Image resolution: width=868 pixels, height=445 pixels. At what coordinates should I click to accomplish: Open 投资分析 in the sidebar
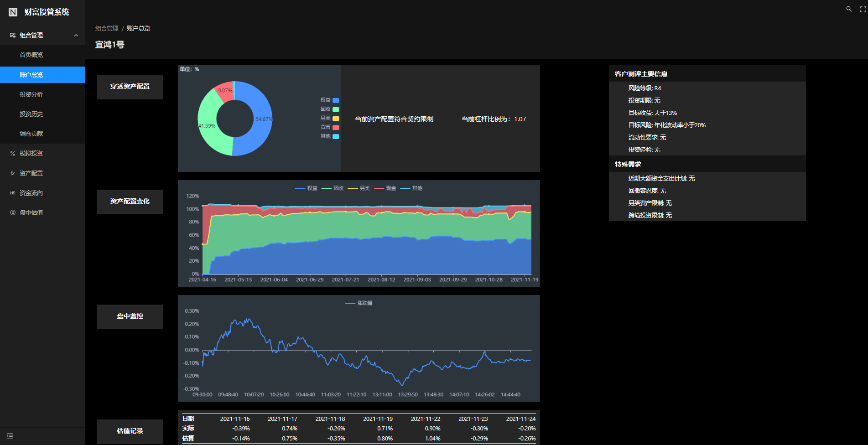pos(42,94)
